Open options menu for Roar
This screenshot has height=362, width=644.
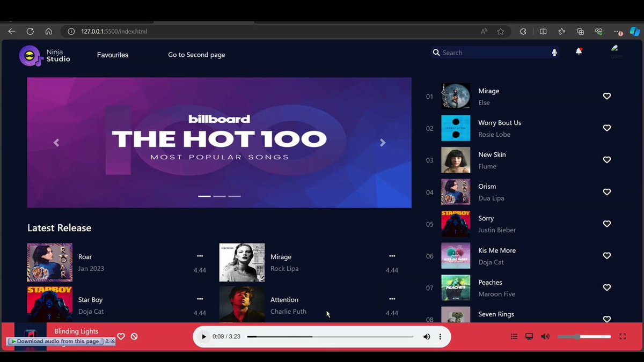coord(200,256)
